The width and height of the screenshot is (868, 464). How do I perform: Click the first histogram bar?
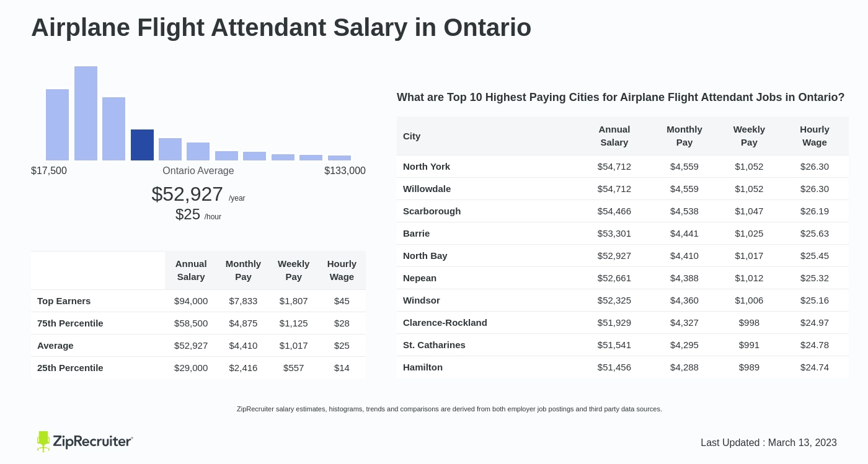[57, 125]
